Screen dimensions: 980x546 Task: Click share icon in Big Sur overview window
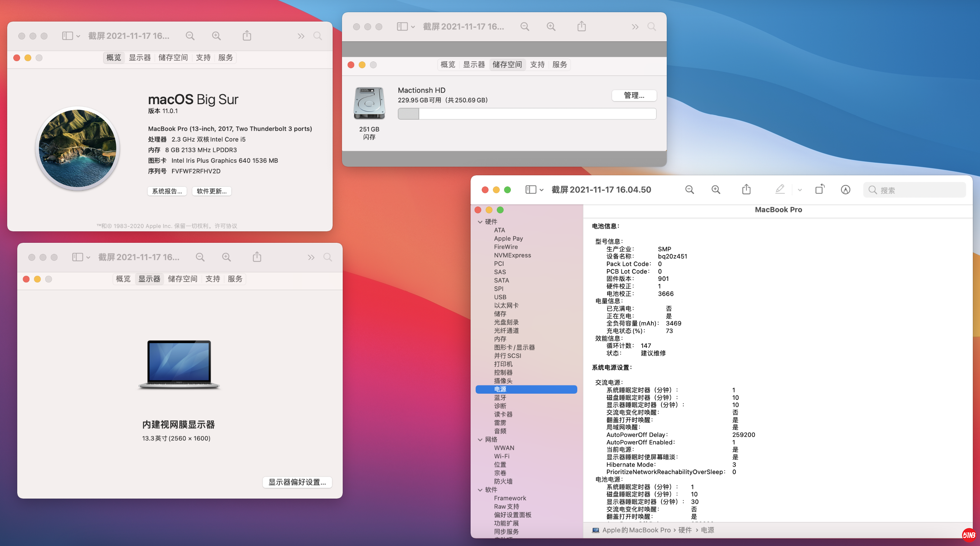pyautogui.click(x=247, y=36)
